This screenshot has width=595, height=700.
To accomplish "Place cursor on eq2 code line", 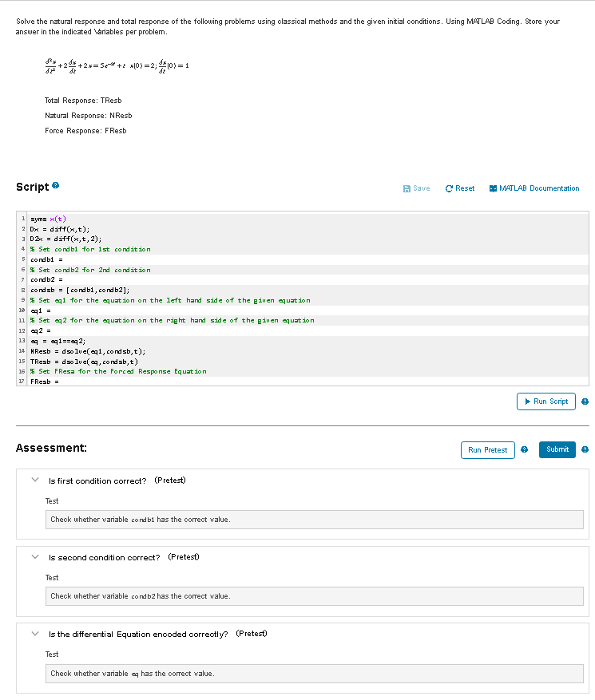I will [x=307, y=330].
